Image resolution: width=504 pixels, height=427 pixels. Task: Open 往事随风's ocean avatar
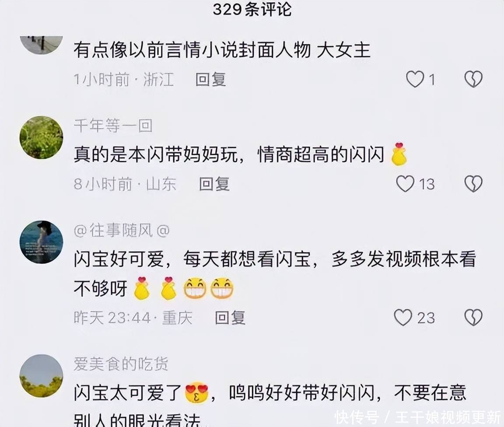41,242
